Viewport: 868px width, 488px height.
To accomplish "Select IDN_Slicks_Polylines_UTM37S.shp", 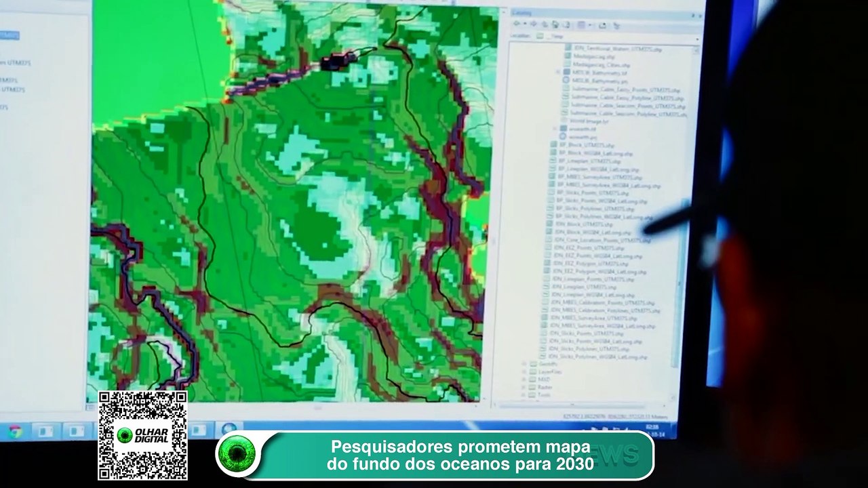I will click(590, 348).
